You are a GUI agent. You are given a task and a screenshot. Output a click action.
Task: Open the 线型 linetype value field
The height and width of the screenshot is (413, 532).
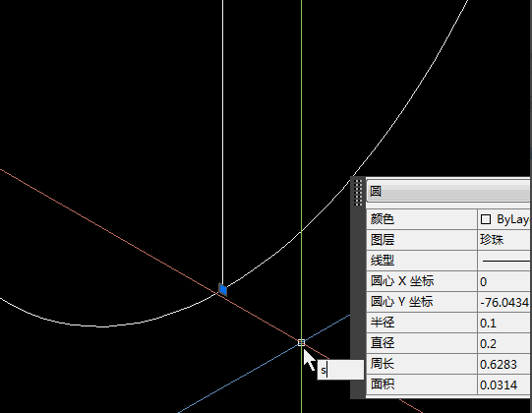pos(503,261)
